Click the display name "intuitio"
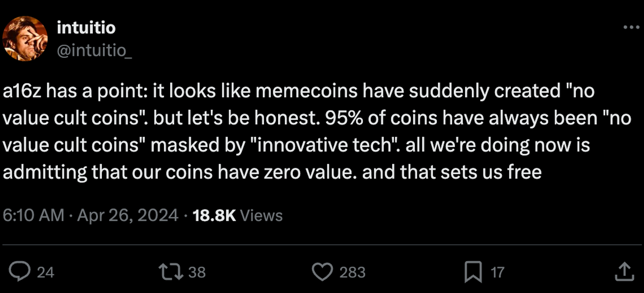This screenshot has height=293, width=644. pyautogui.click(x=86, y=28)
